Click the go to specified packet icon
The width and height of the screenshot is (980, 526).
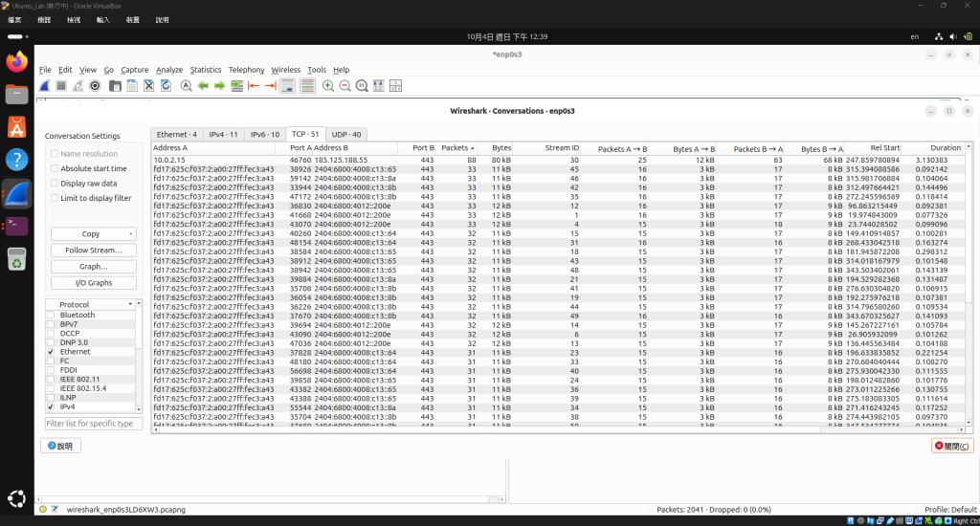click(237, 85)
